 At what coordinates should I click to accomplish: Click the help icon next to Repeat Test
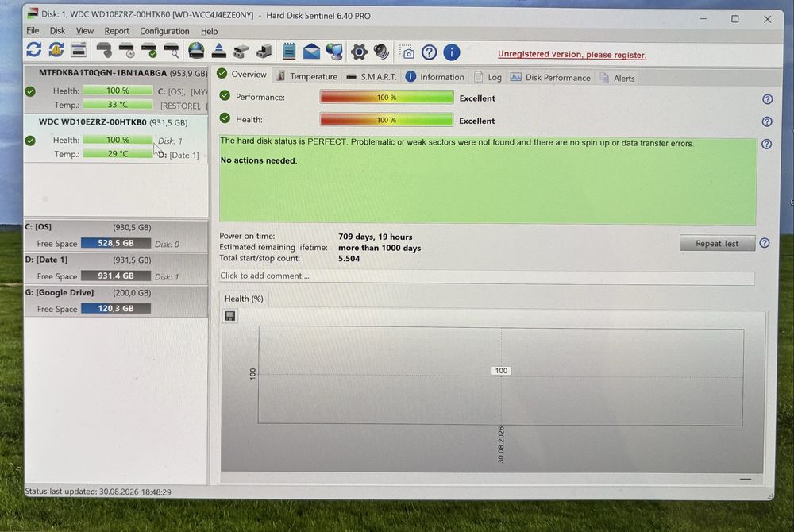764,243
